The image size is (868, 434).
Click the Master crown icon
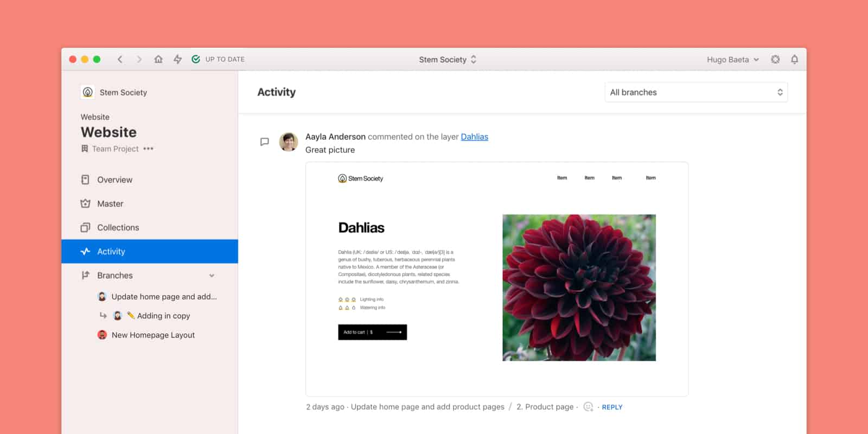click(x=85, y=203)
